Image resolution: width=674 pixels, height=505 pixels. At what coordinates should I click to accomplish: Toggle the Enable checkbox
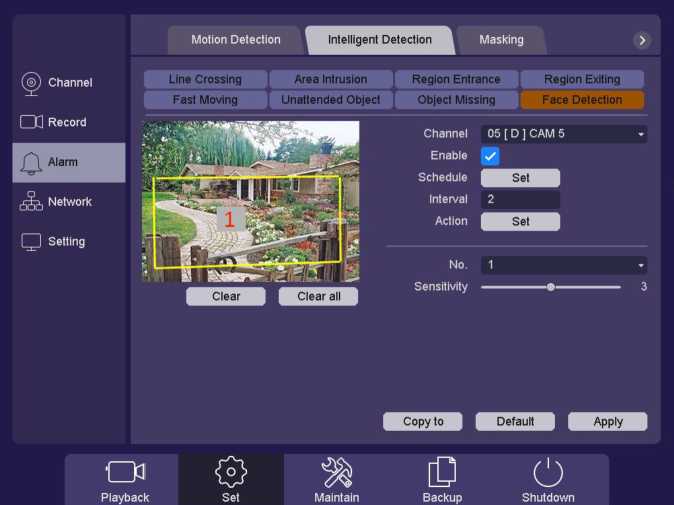tap(490, 156)
